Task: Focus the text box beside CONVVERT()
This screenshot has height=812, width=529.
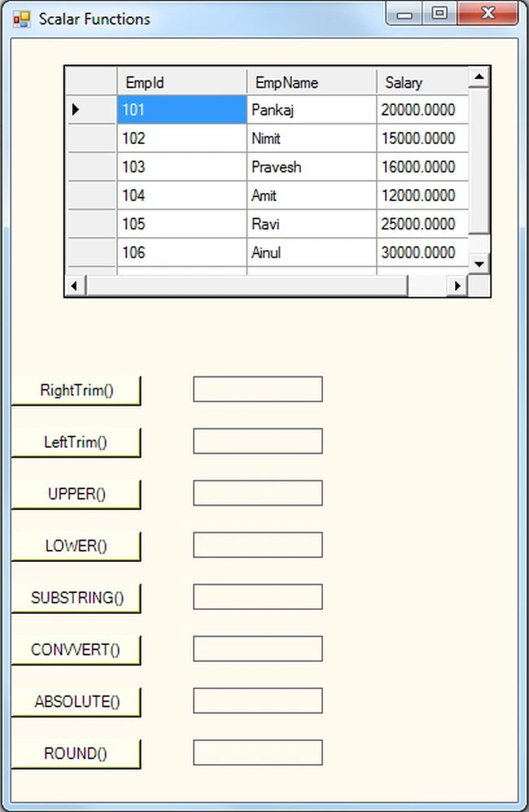Action: pyautogui.click(x=258, y=648)
